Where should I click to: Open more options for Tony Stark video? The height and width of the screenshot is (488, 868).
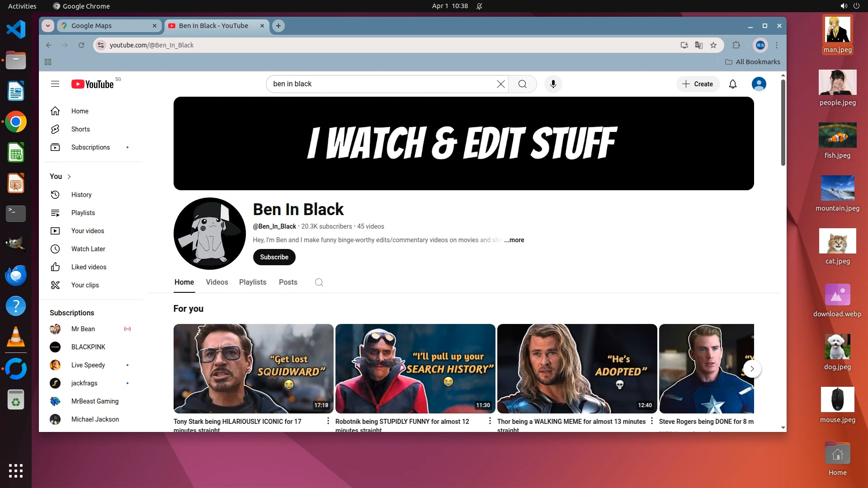point(328,421)
